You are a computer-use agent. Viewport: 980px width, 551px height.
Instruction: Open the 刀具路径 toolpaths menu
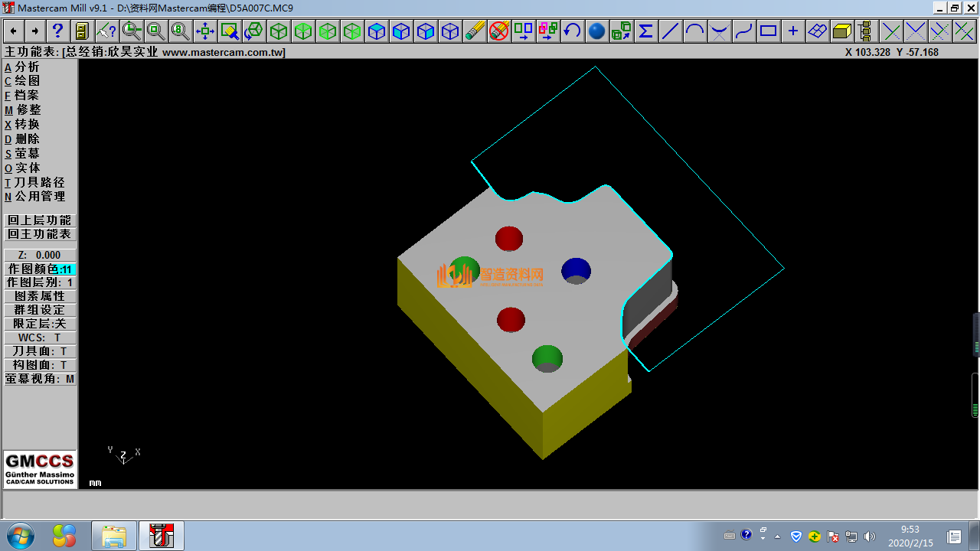click(x=38, y=182)
